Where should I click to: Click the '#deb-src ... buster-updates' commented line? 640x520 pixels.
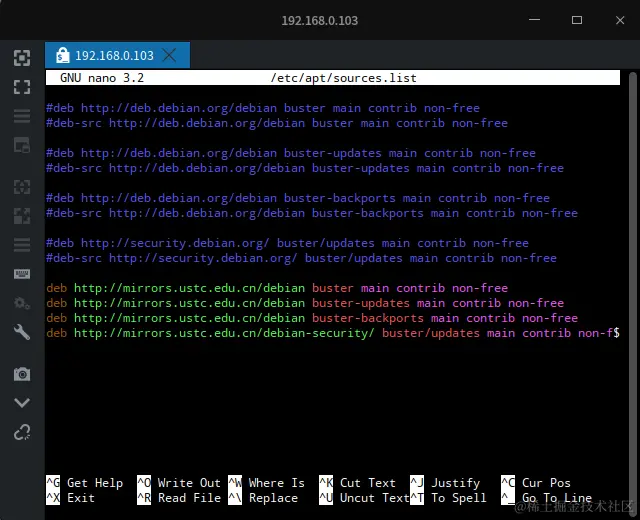pyautogui.click(x=305, y=168)
